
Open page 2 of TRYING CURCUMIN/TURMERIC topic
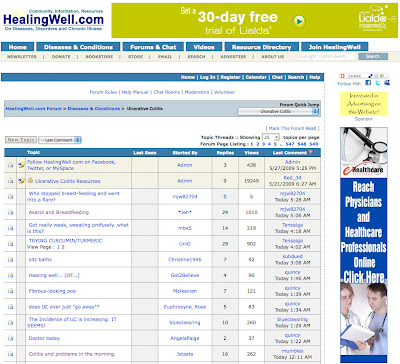(63, 247)
